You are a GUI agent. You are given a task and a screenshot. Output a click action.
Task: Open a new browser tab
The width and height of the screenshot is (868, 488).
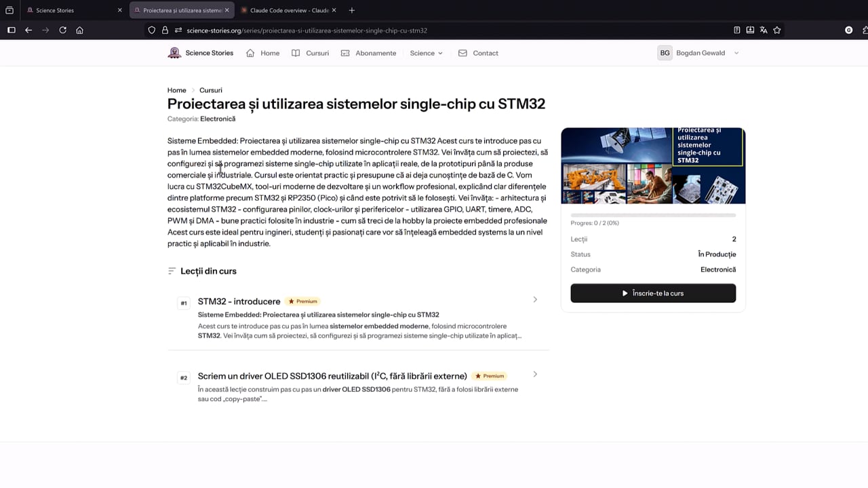[x=351, y=10]
